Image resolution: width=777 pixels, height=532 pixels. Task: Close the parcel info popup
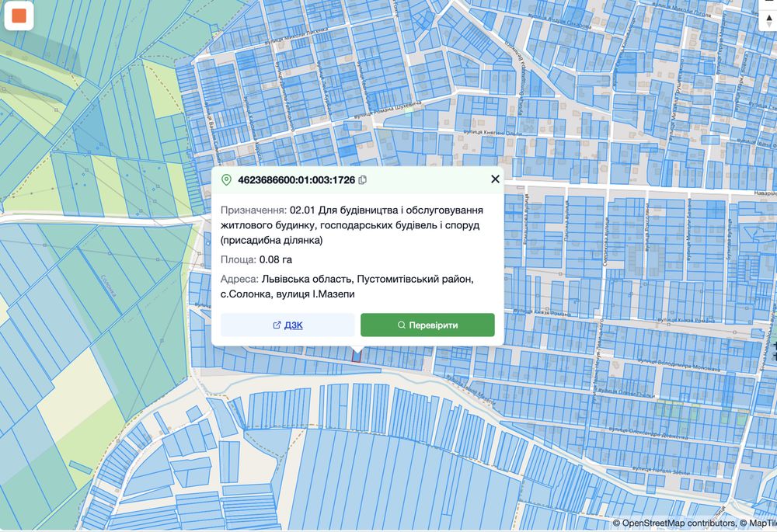click(x=495, y=179)
